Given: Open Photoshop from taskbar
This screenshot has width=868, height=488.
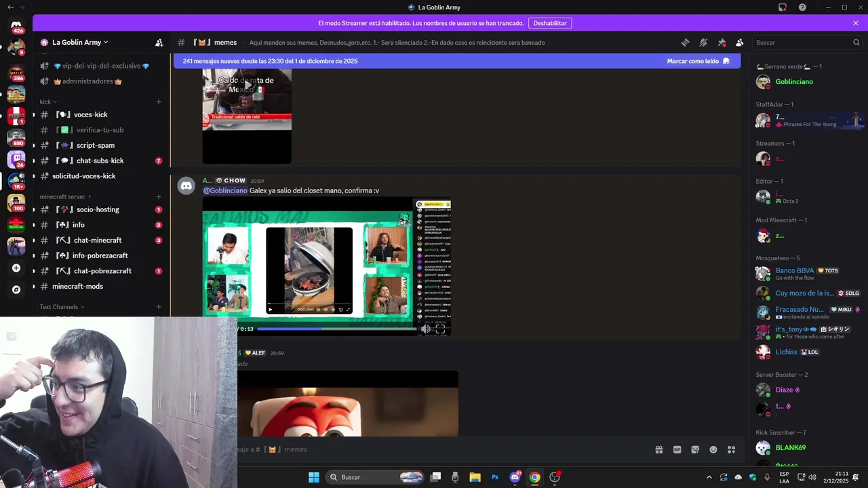Looking at the screenshot, I should click(495, 477).
